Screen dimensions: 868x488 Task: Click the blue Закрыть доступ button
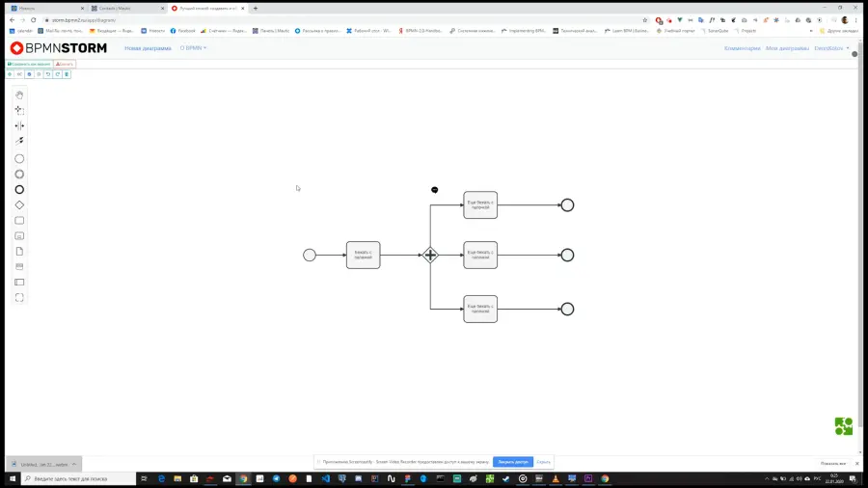[513, 462]
